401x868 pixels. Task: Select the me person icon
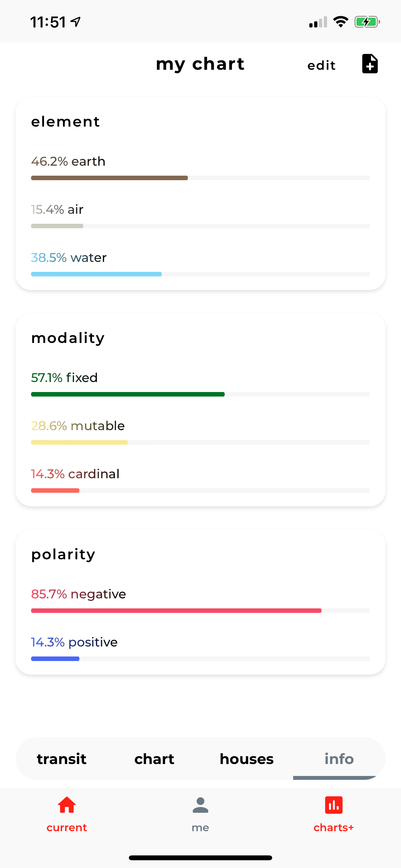200,805
